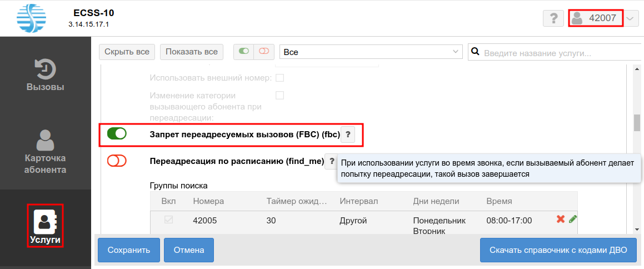Show help for FBC service

coord(347,134)
